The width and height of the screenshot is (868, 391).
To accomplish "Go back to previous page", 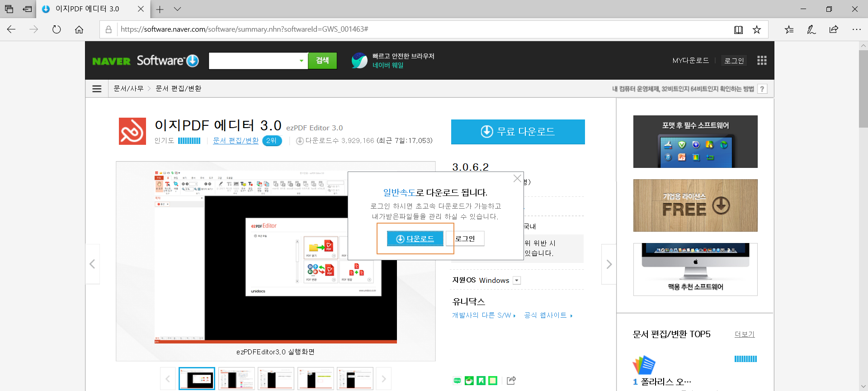I will pyautogui.click(x=11, y=29).
